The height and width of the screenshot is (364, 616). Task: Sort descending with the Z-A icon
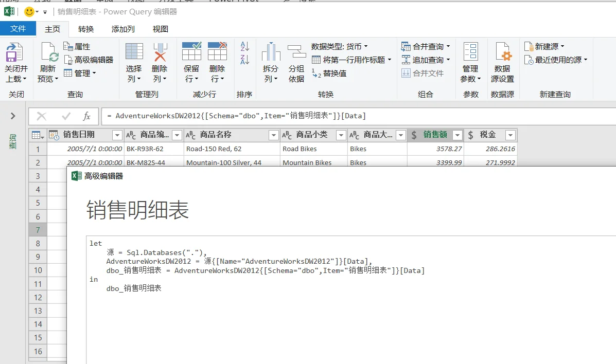pos(245,60)
